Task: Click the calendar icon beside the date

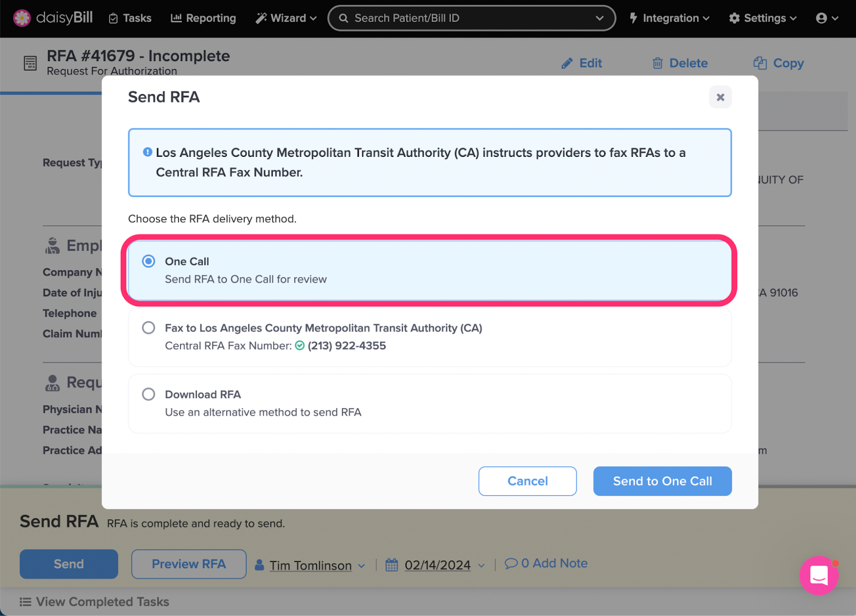Action: pos(392,565)
